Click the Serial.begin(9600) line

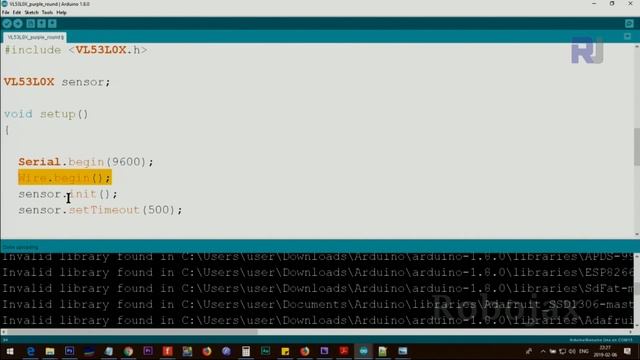[86, 162]
